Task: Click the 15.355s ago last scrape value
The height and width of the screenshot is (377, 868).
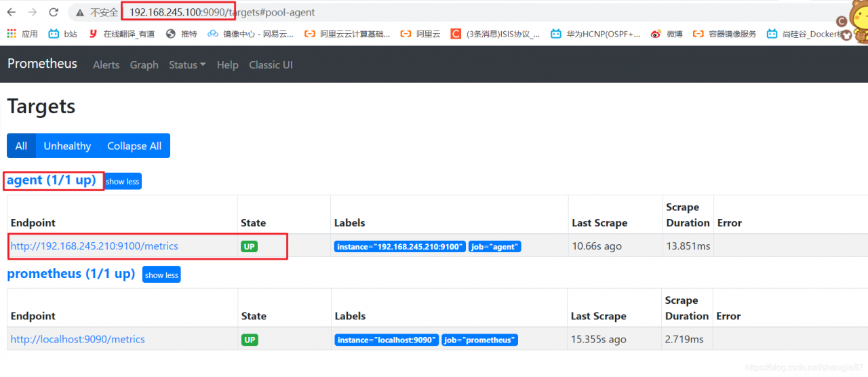Action: coord(599,339)
